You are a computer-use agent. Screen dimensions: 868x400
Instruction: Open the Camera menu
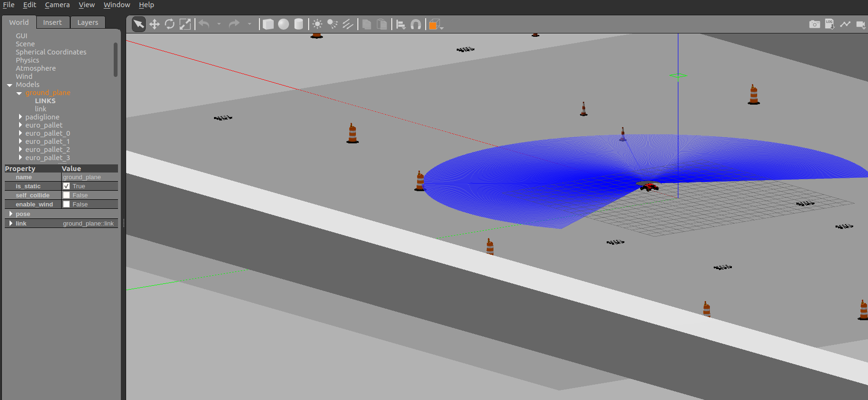(57, 5)
